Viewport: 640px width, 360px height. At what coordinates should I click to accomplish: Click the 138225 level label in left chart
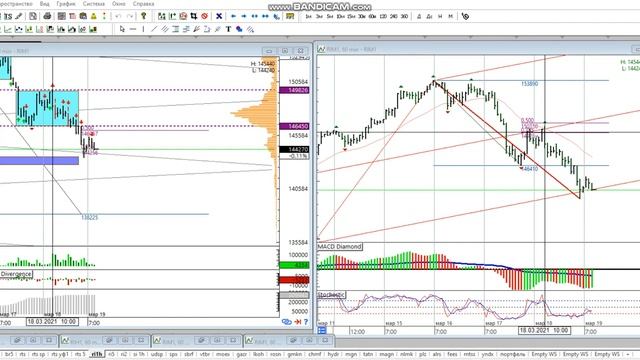click(x=89, y=218)
